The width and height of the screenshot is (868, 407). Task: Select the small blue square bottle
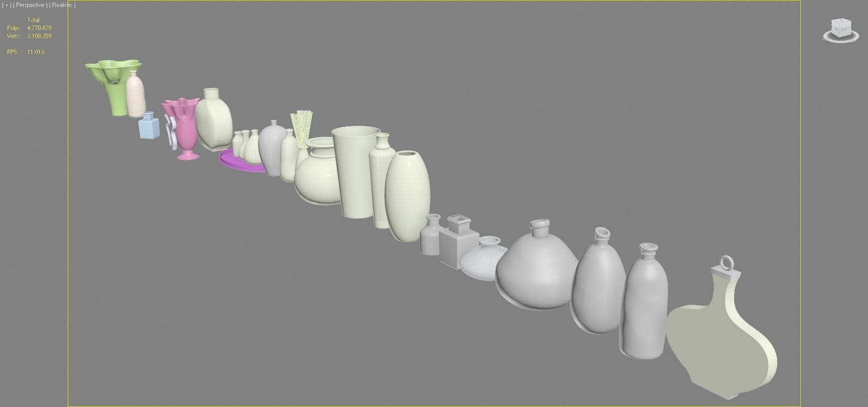149,126
